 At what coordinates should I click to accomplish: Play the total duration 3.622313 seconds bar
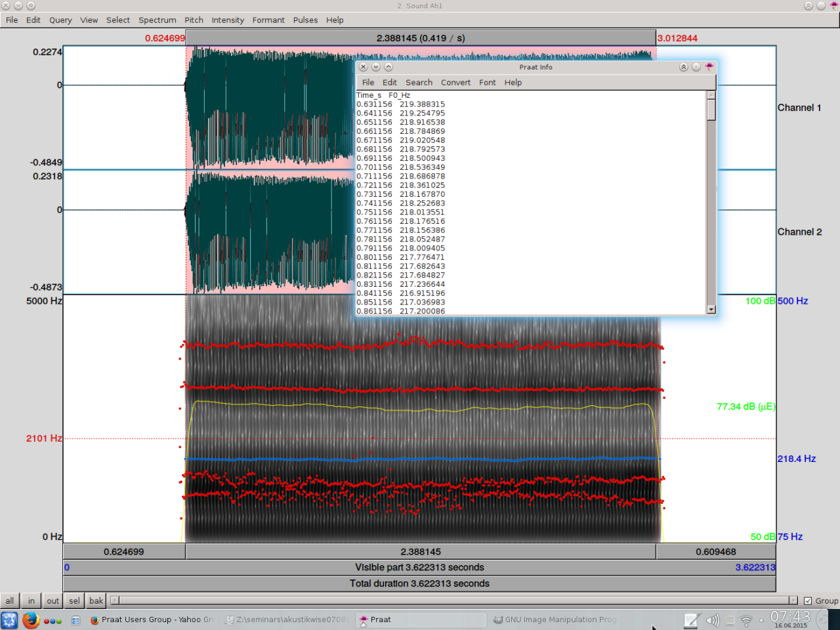point(419,583)
